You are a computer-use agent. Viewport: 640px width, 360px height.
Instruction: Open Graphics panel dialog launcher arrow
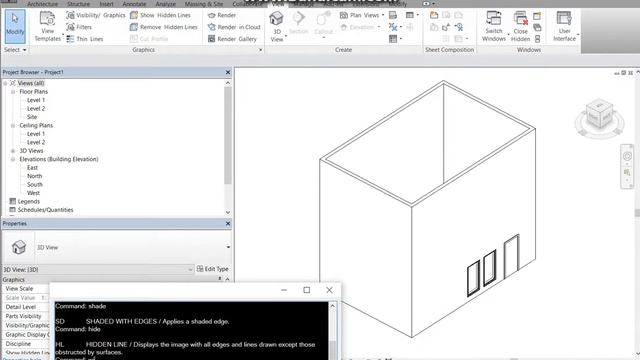260,50
